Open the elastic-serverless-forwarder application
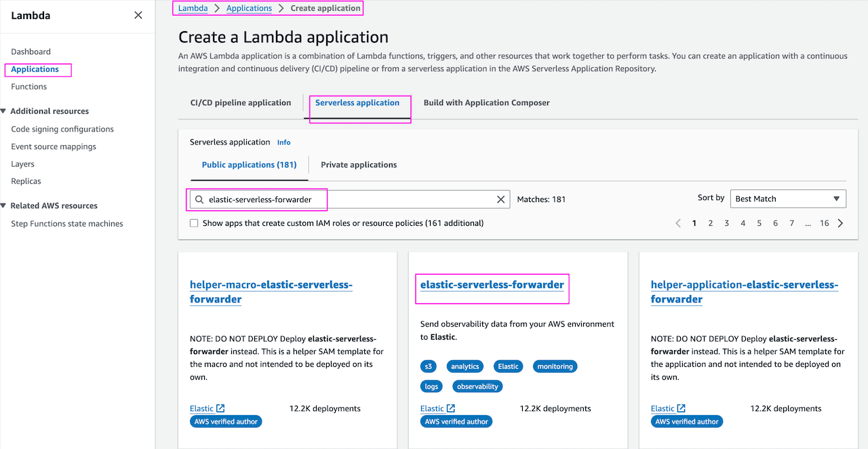Viewport: 868px width, 449px height. (x=492, y=284)
